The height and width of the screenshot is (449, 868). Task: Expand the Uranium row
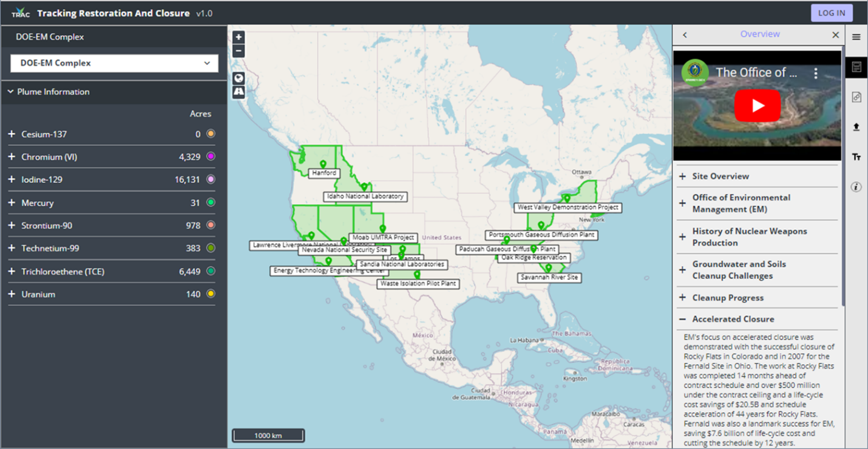12,294
